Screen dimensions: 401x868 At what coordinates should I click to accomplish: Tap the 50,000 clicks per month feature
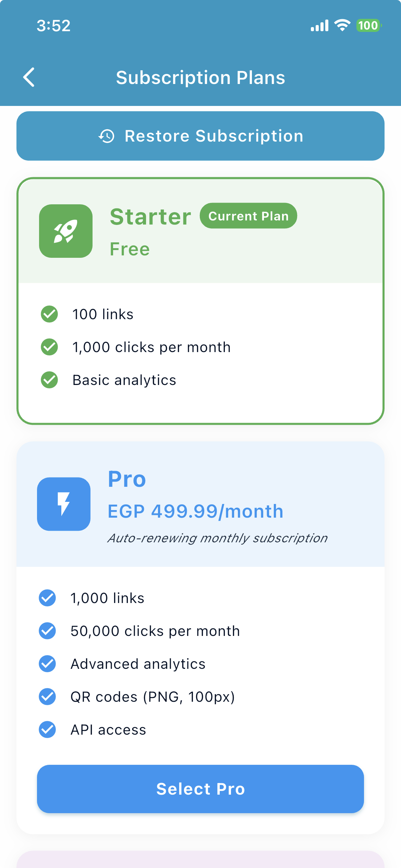pyautogui.click(x=155, y=631)
